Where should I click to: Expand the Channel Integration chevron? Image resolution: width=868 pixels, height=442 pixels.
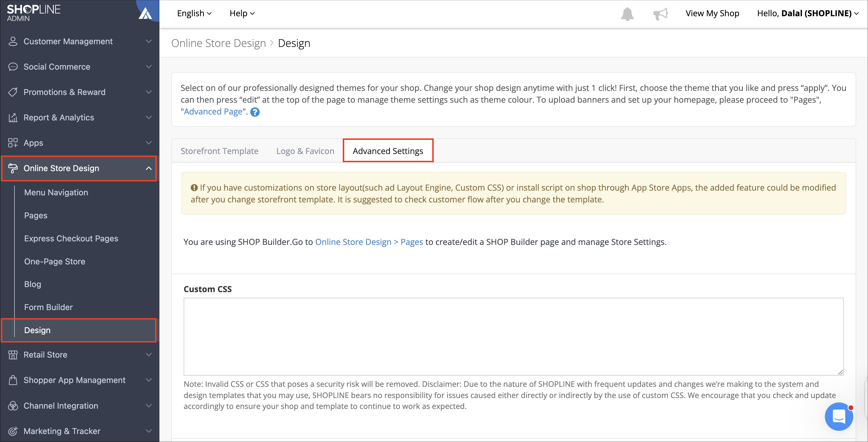[149, 406]
